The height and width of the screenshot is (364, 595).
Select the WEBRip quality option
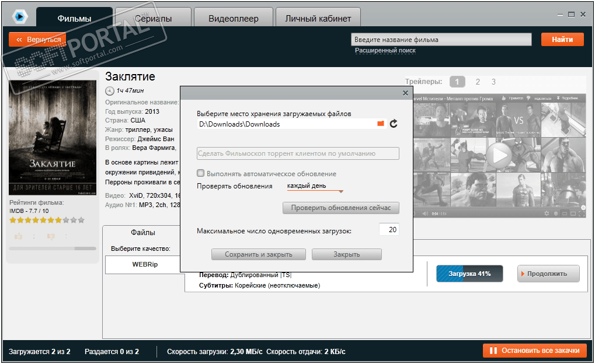coord(145,264)
